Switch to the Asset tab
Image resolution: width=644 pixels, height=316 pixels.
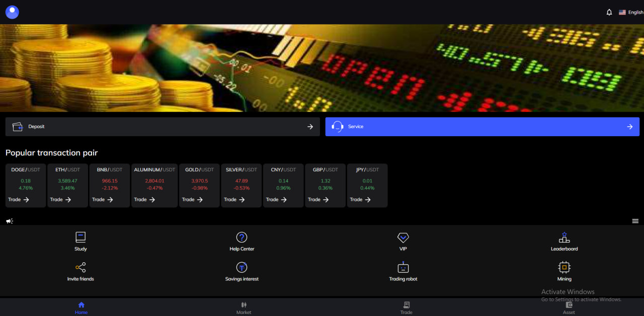coord(569,307)
